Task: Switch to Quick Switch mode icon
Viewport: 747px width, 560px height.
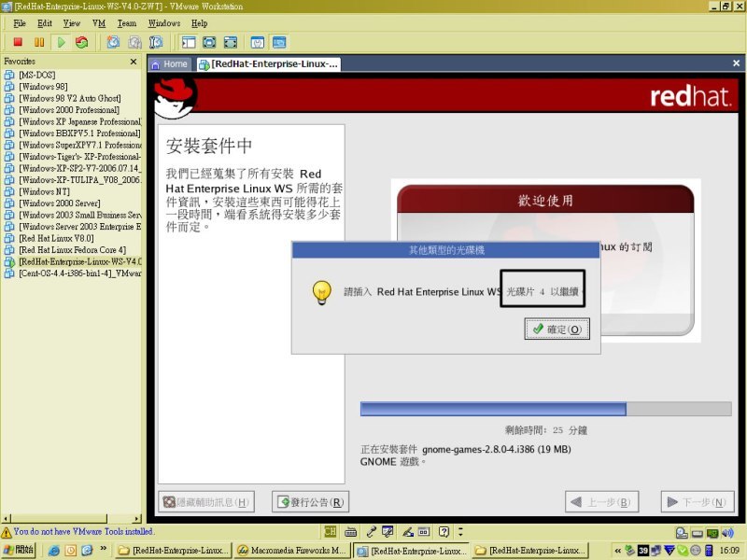Action: tap(209, 42)
